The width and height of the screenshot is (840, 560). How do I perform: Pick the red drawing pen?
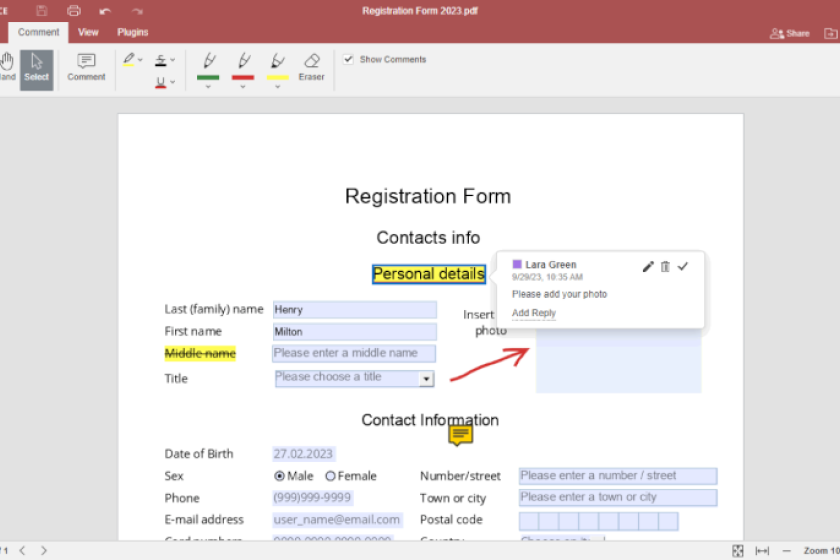point(243,66)
